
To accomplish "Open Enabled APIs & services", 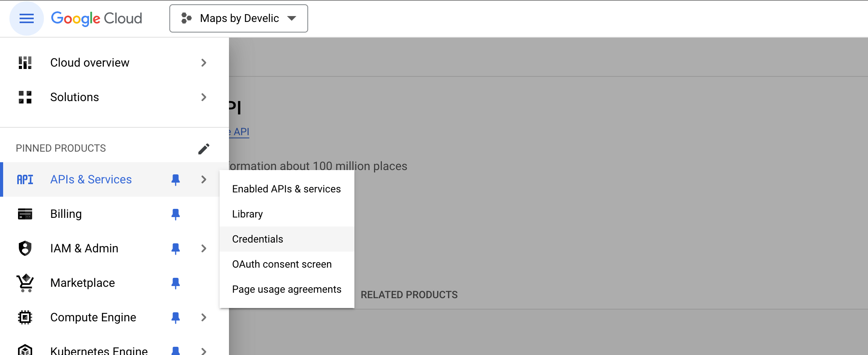I will (x=286, y=189).
